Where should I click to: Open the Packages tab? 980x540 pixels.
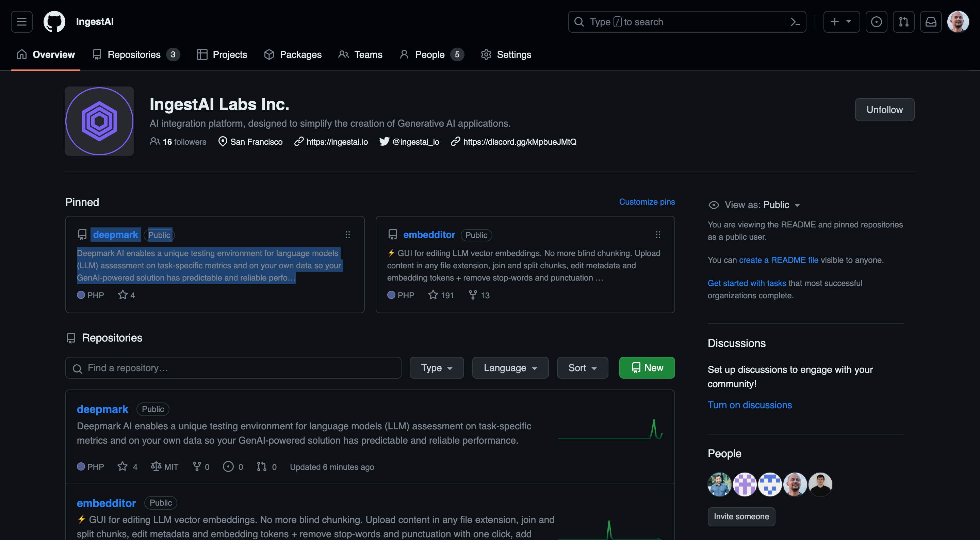click(x=293, y=54)
